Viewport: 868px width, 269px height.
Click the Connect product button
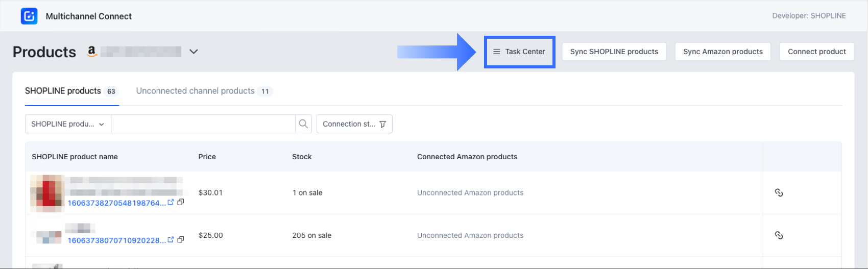coord(816,52)
